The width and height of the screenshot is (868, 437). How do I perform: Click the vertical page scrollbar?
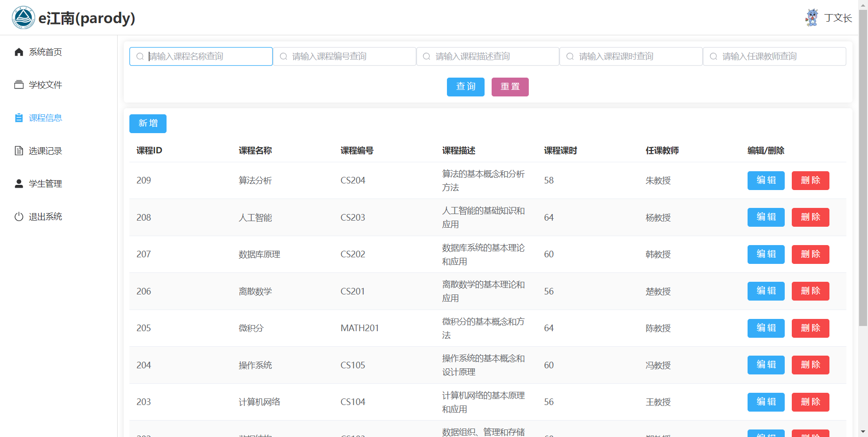point(863,168)
